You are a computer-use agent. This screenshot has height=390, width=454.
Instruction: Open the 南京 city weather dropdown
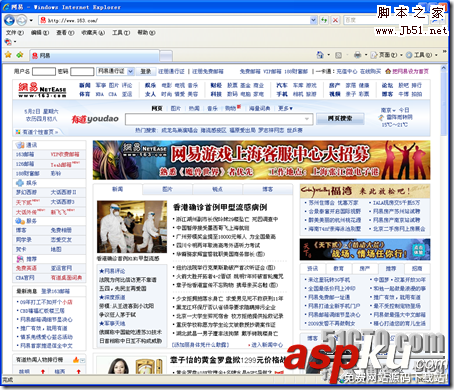pos(388,110)
